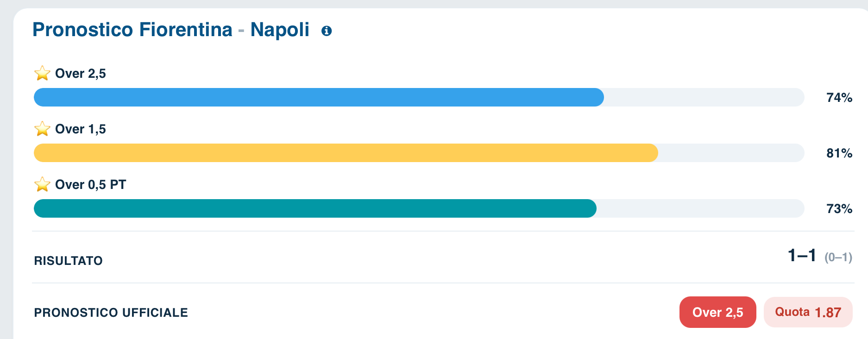Click the star icon next to Over 0,5 PT
The image size is (868, 339).
click(42, 184)
